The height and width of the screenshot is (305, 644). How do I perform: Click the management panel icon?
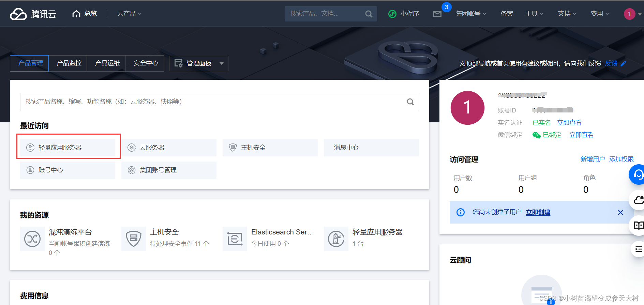pyautogui.click(x=178, y=63)
